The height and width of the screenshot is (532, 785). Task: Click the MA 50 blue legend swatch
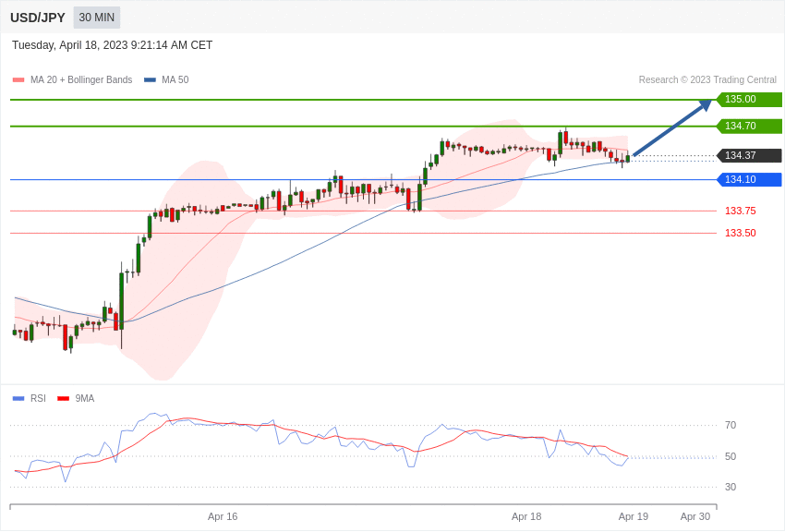pyautogui.click(x=150, y=80)
